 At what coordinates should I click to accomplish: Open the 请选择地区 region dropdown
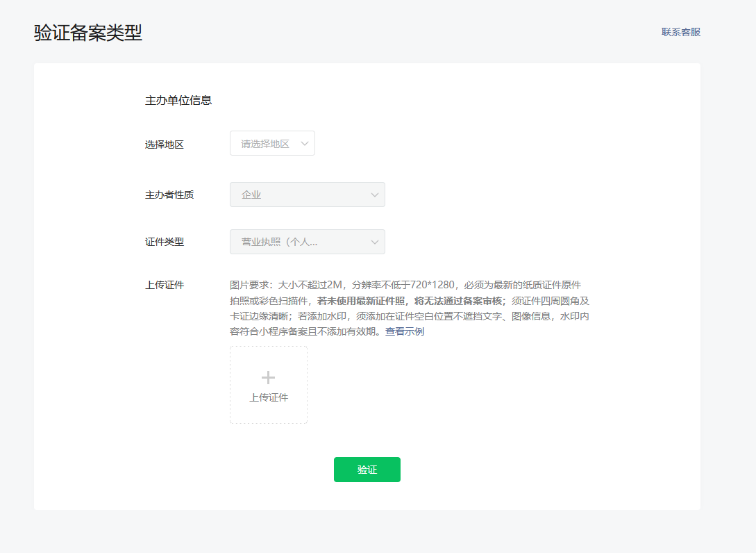272,142
